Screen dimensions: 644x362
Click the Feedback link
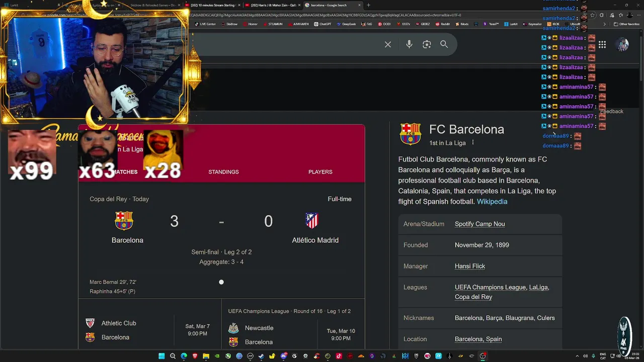point(612,112)
